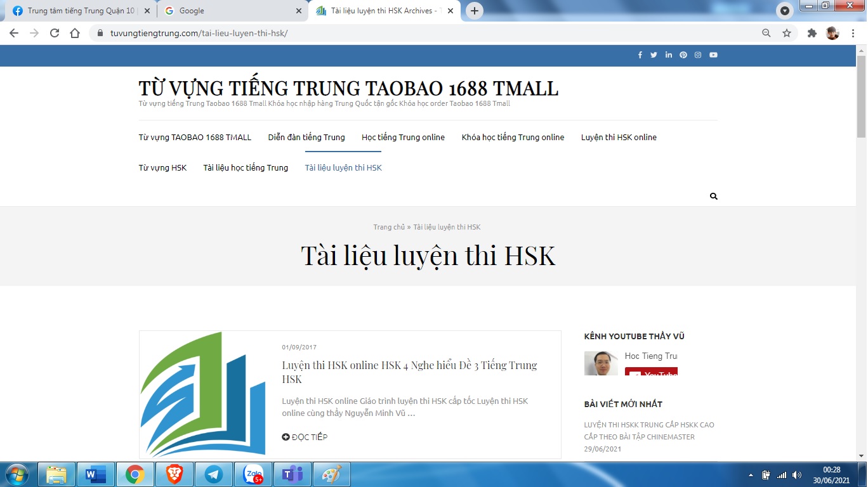The height and width of the screenshot is (487, 868).
Task: Open the Luyện thi HSK online menu item
Action: (619, 137)
